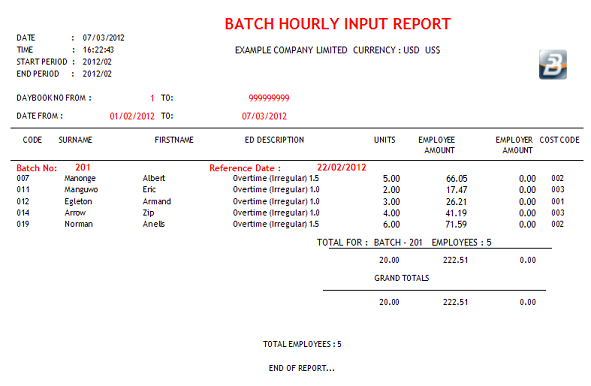
Task: Click first name Albert
Action: pyautogui.click(x=154, y=178)
